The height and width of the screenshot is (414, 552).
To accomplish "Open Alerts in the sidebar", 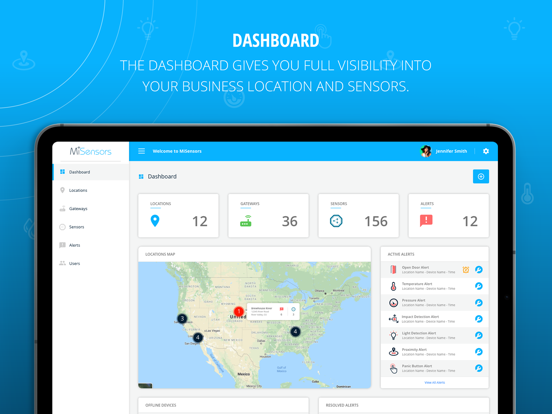I will coord(91,245).
